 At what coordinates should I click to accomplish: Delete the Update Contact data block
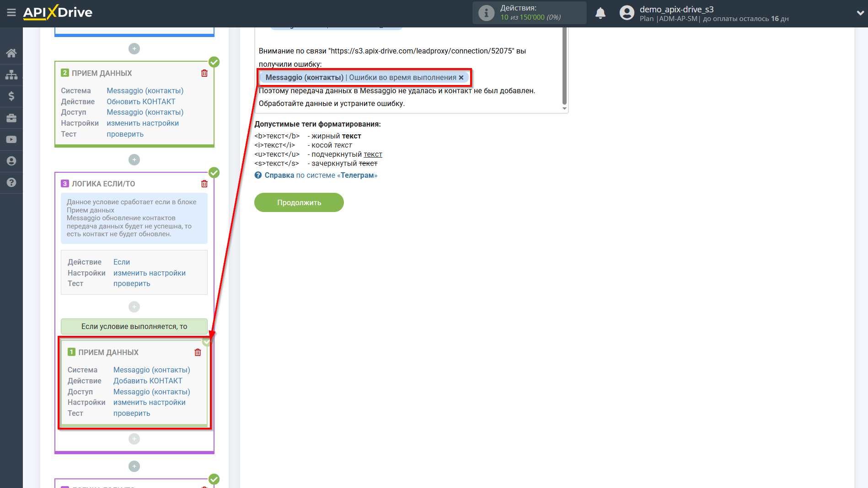[x=204, y=73]
